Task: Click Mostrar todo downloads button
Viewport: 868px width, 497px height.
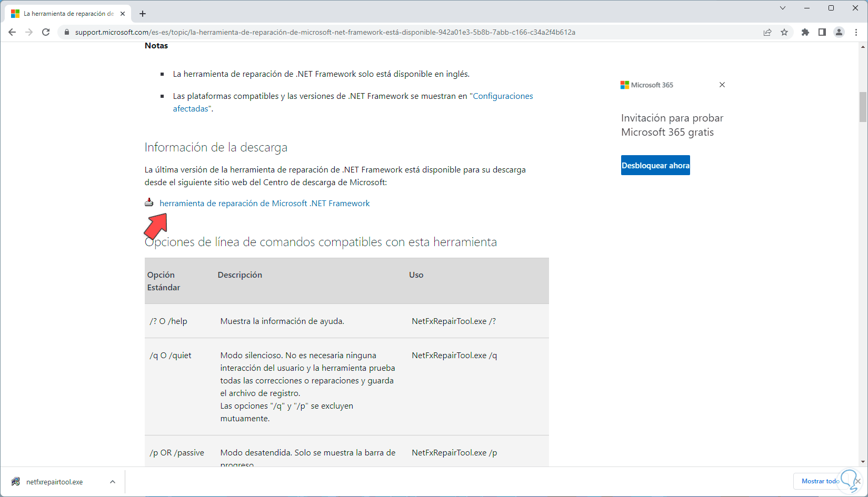Action: [820, 481]
